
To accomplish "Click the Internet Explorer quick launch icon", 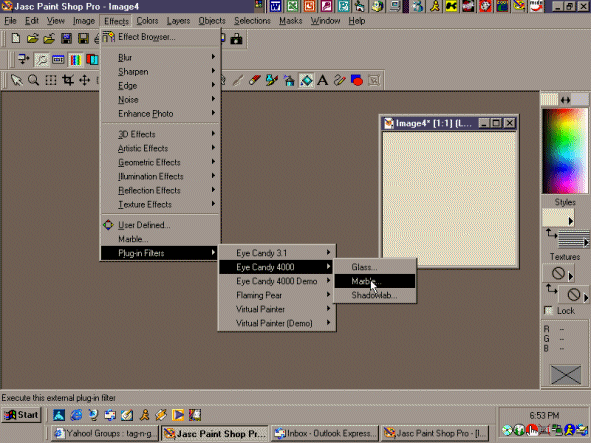I will pyautogui.click(x=76, y=415).
